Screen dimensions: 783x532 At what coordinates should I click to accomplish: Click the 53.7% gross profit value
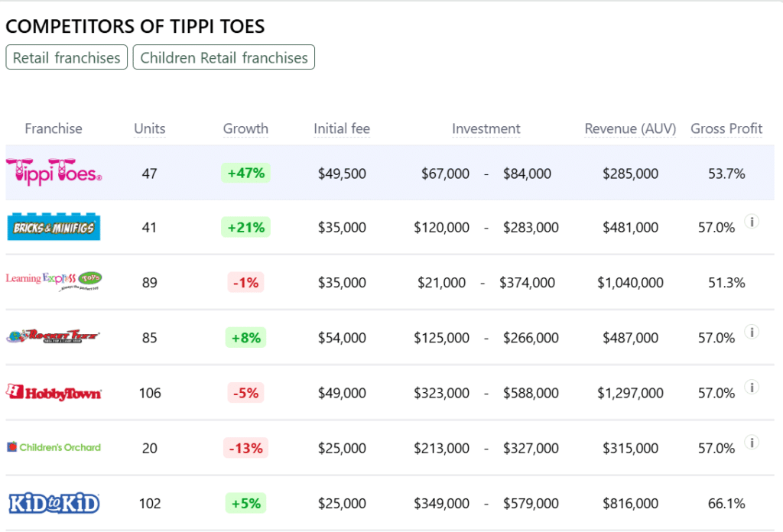pos(726,174)
